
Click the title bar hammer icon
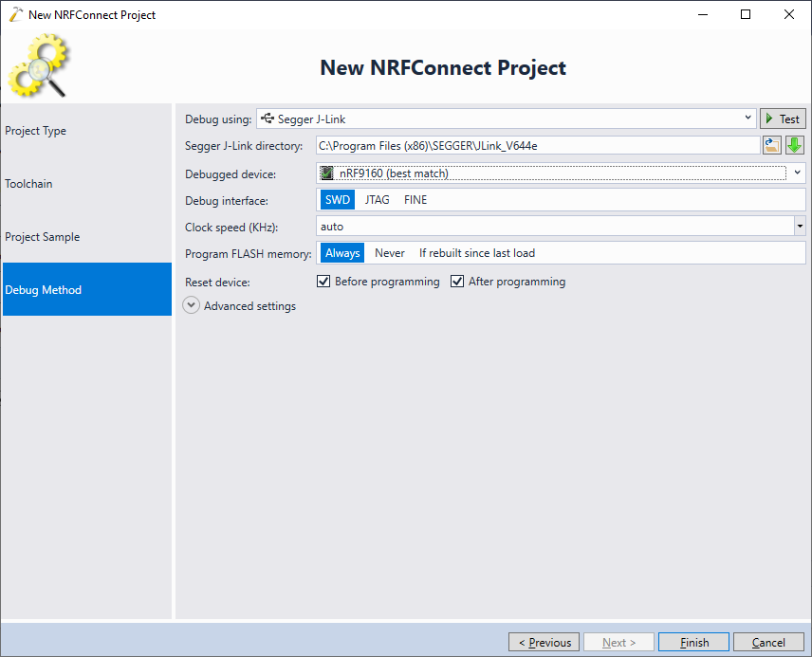16,14
